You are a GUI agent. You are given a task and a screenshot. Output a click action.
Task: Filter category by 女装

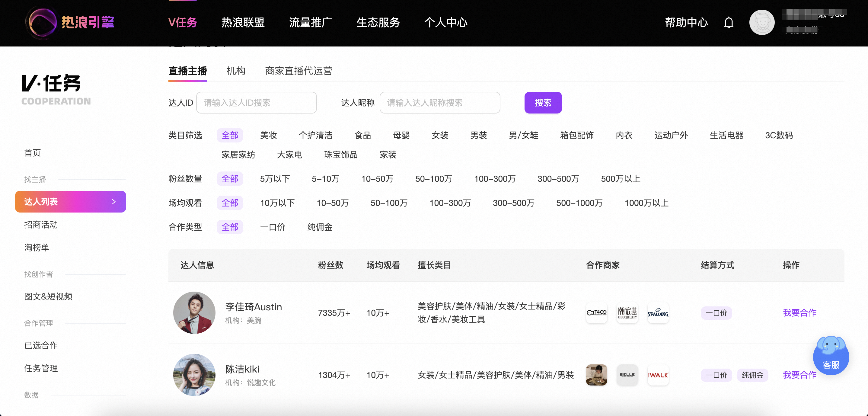440,135
